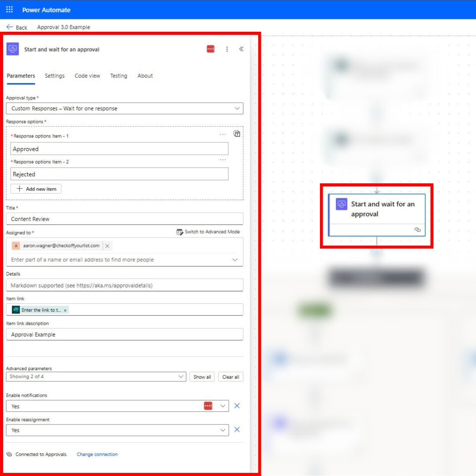Click Clear all advanced parameters
The image size is (476, 476).
tap(231, 377)
